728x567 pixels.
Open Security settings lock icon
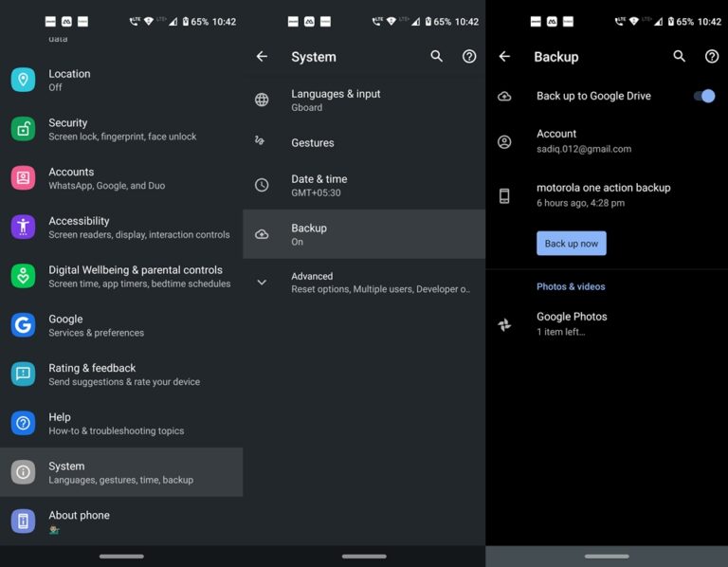coord(23,129)
